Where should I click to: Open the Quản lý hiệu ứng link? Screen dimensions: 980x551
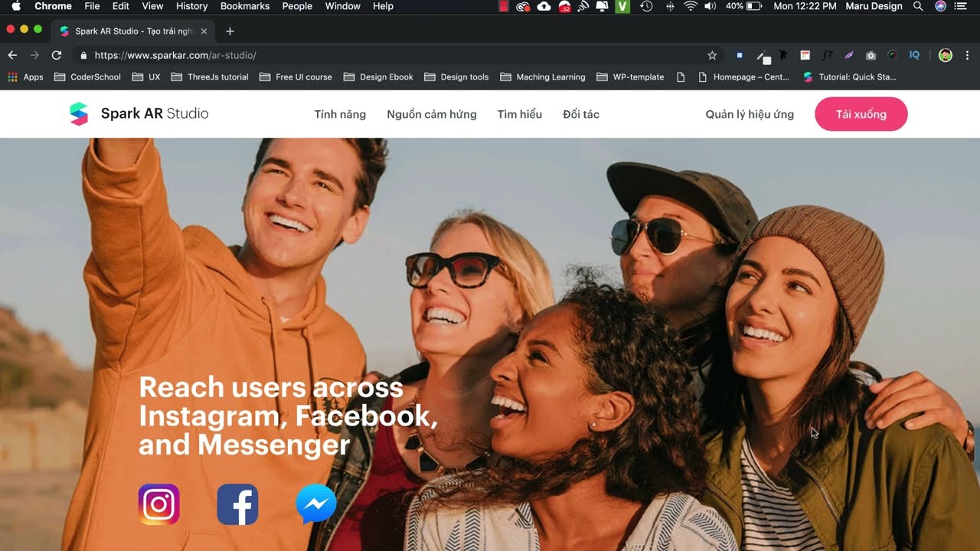coord(750,114)
